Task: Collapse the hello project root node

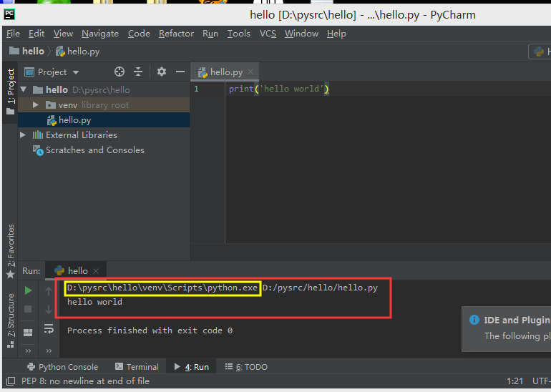Action: 24,90
